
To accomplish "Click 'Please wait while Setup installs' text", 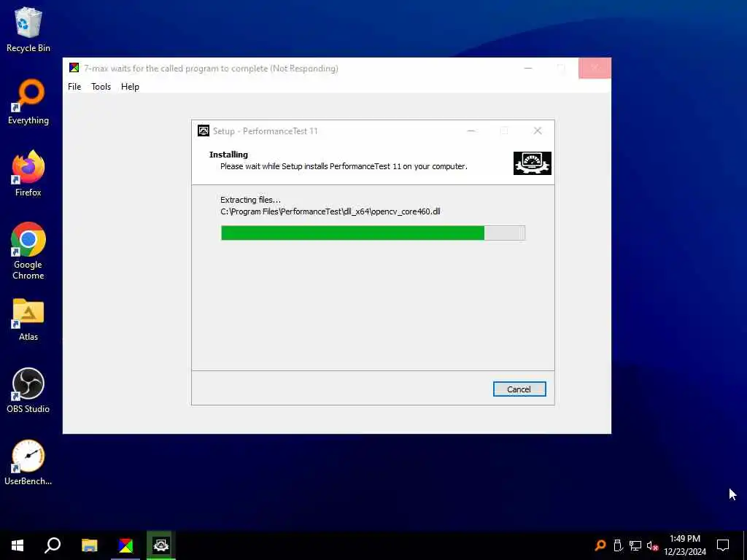I will click(344, 166).
